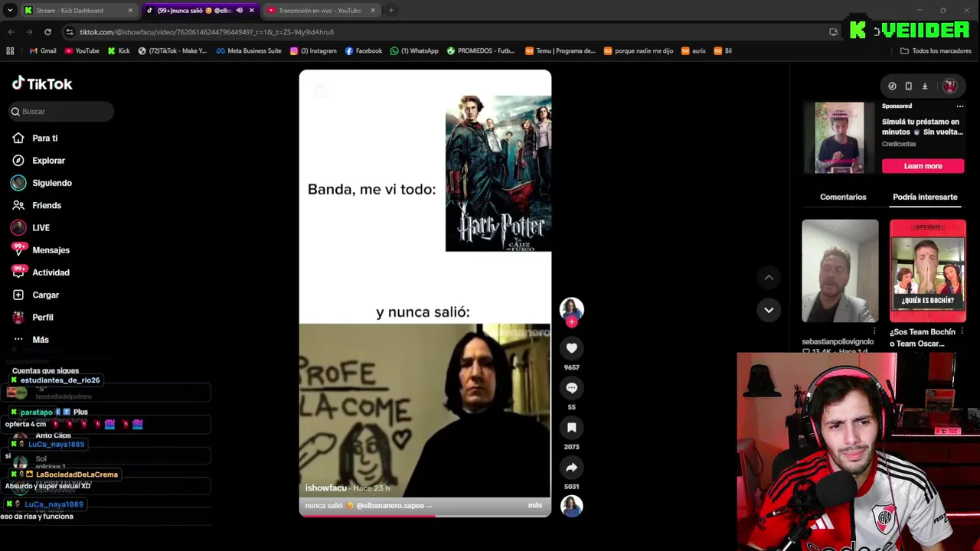Seek on the video progress bar
The width and height of the screenshot is (980, 551).
pos(425,516)
